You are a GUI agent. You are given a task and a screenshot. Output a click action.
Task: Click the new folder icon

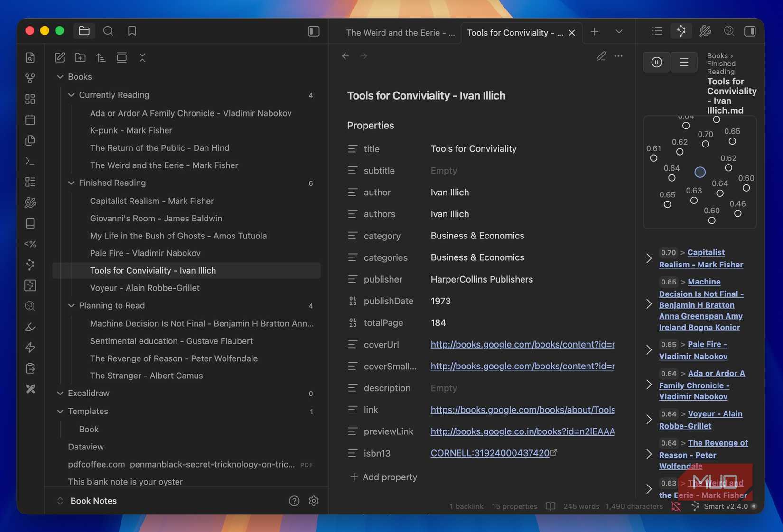[80, 57]
